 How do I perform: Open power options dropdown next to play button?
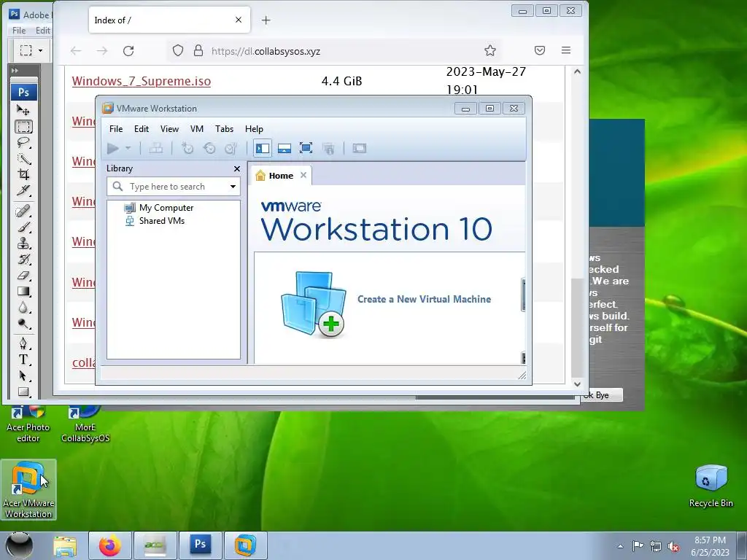[x=128, y=149]
